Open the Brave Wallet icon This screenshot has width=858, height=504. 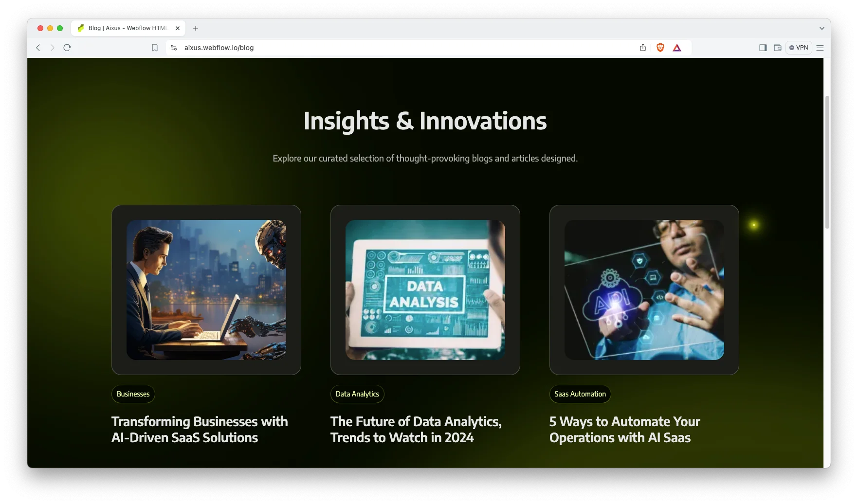[x=778, y=48]
